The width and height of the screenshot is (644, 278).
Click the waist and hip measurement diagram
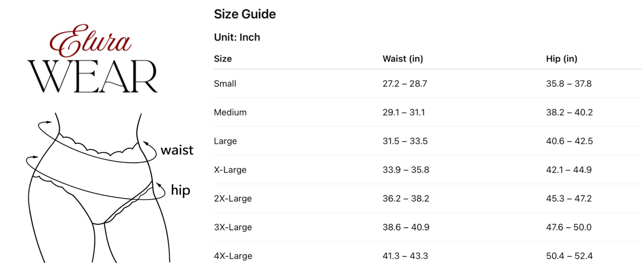pos(97,187)
